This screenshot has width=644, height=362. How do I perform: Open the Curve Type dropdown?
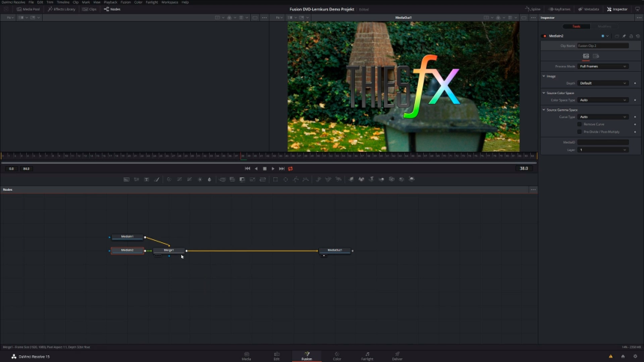(603, 117)
